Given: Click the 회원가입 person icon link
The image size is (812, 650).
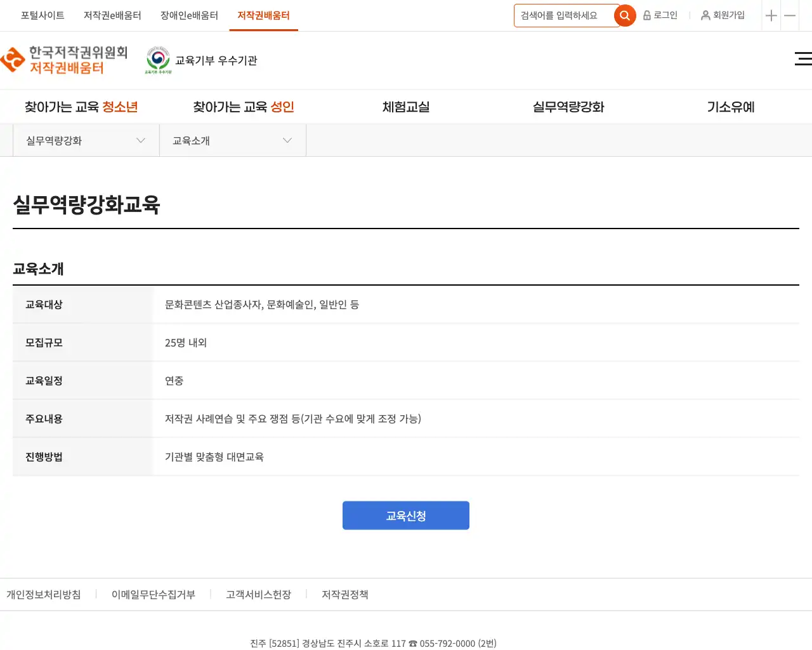Looking at the screenshot, I should click(x=723, y=15).
